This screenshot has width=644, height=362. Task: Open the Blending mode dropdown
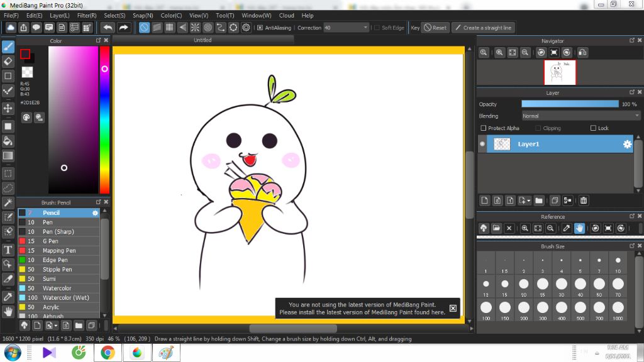tap(580, 116)
